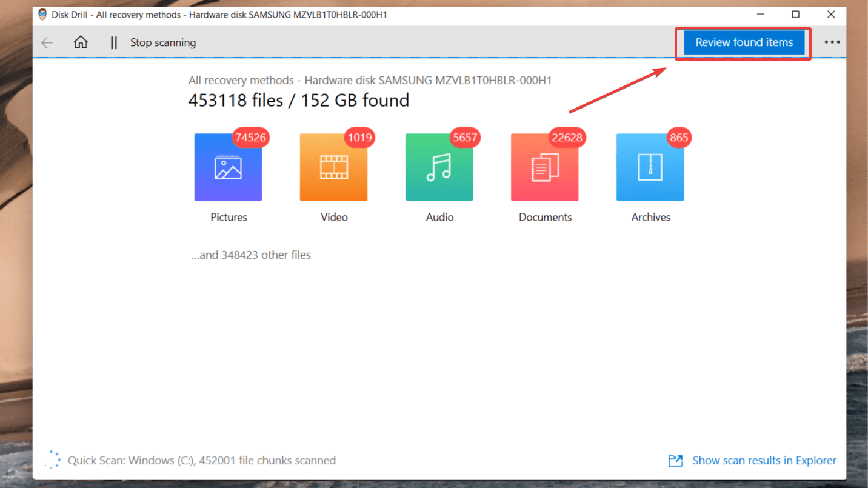Open the Audio category tile
The width and height of the screenshot is (868, 488).
[x=439, y=167]
